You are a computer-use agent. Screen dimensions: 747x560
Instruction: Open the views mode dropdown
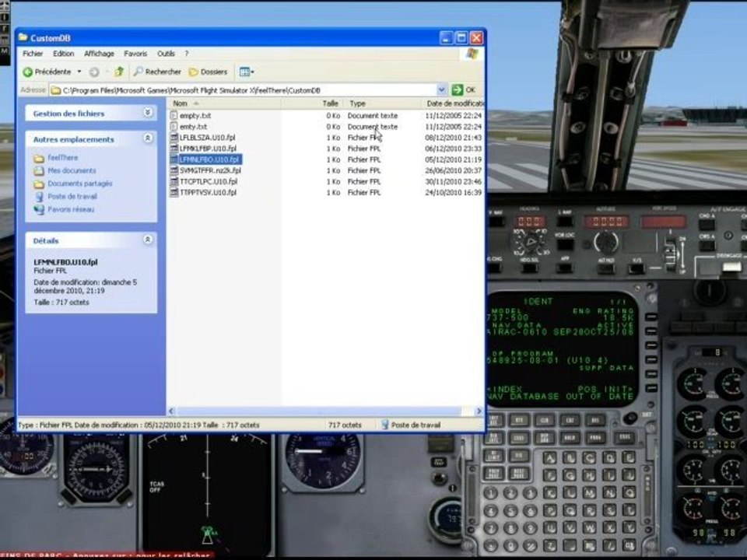coord(247,72)
